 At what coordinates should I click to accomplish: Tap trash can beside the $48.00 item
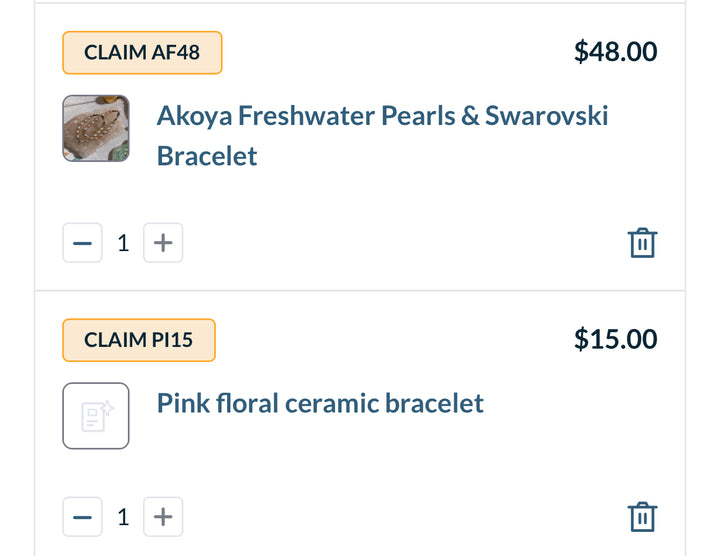tap(642, 243)
